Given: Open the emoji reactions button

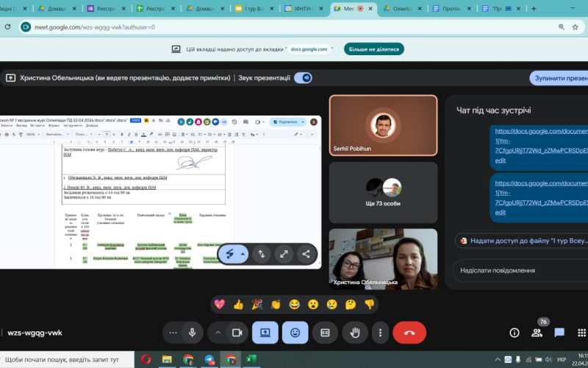Looking at the screenshot, I should 295,333.
